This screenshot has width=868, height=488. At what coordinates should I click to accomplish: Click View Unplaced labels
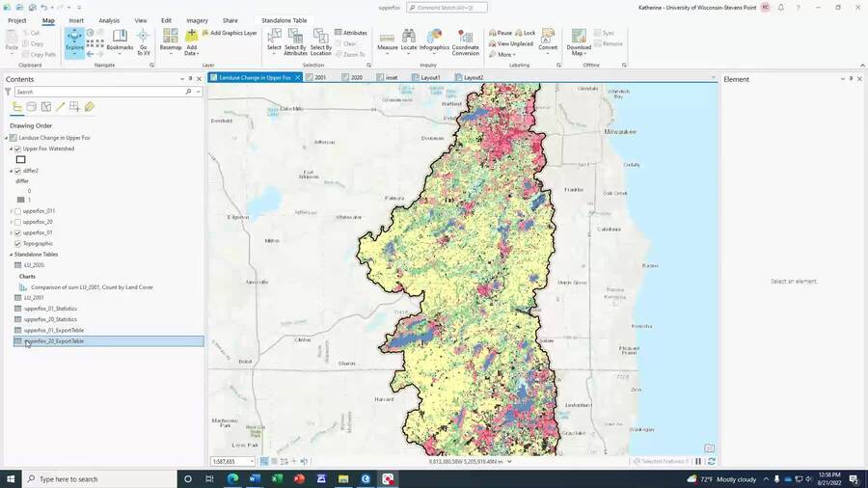tap(511, 43)
